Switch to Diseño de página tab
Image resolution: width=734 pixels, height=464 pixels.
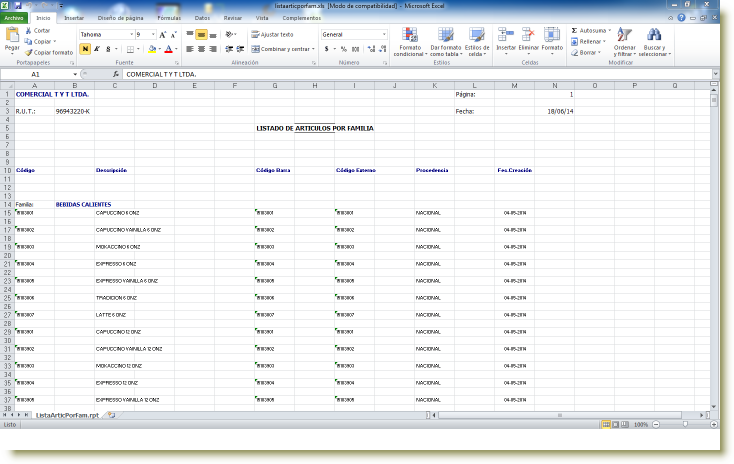pyautogui.click(x=120, y=18)
